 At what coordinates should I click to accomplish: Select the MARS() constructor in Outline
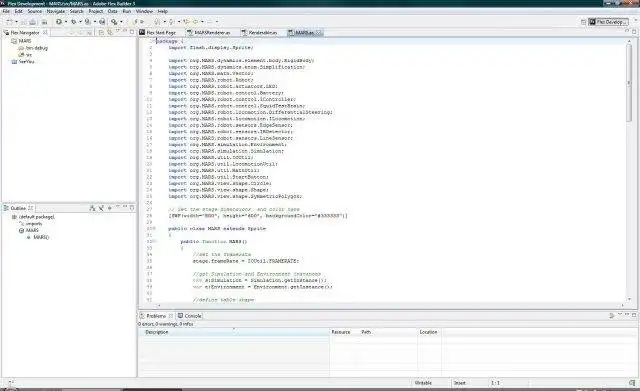point(41,237)
